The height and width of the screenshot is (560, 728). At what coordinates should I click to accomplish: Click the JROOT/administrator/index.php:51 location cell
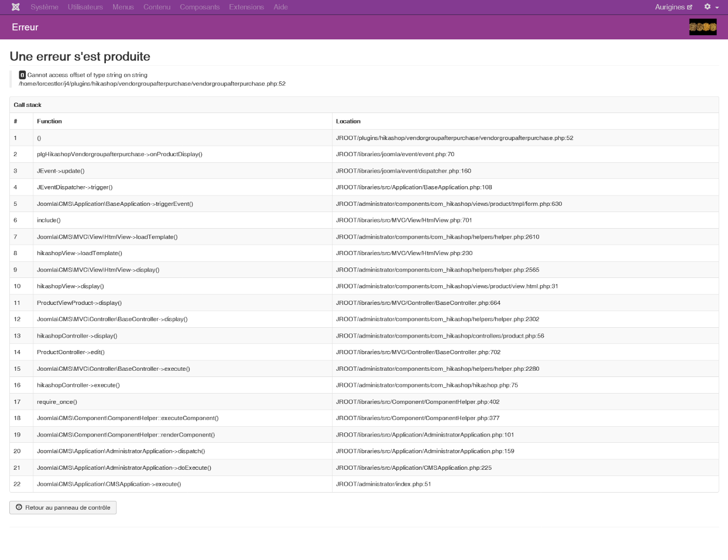383,484
